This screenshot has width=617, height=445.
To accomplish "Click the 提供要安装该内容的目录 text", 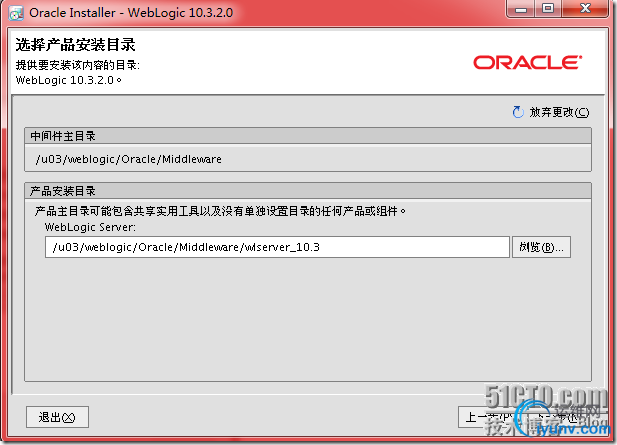I will coord(78,65).
